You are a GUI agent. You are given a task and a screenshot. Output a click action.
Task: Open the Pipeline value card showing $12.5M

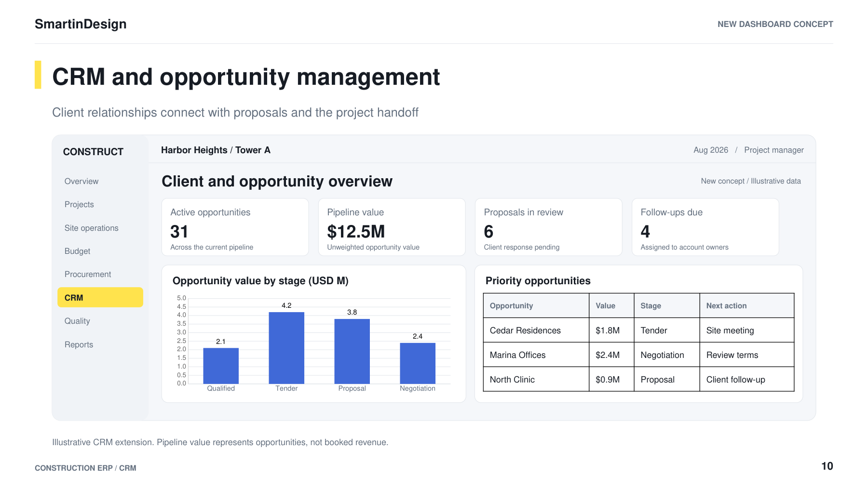(x=392, y=227)
